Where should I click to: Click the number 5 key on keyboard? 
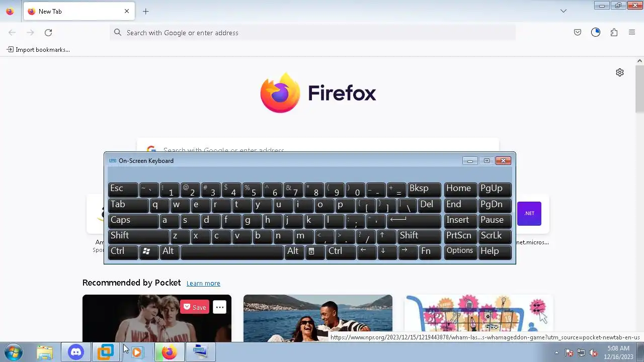coord(252,189)
